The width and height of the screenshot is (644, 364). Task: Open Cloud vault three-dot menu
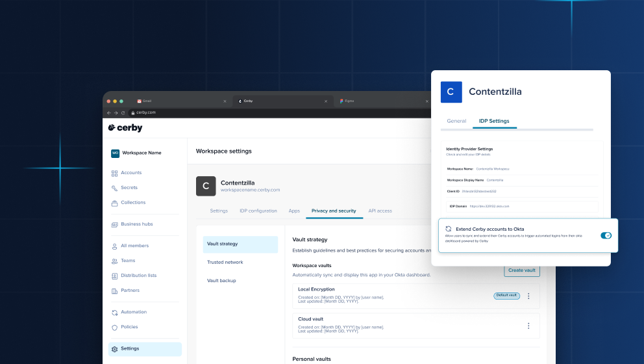click(528, 326)
